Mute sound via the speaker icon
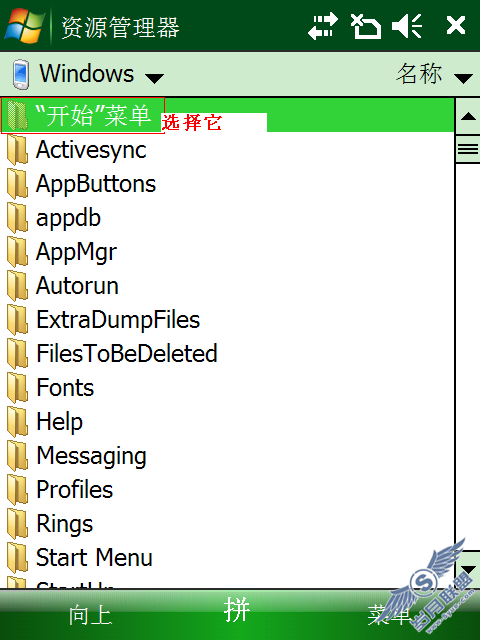Viewport: 480px width, 640px height. tap(407, 26)
